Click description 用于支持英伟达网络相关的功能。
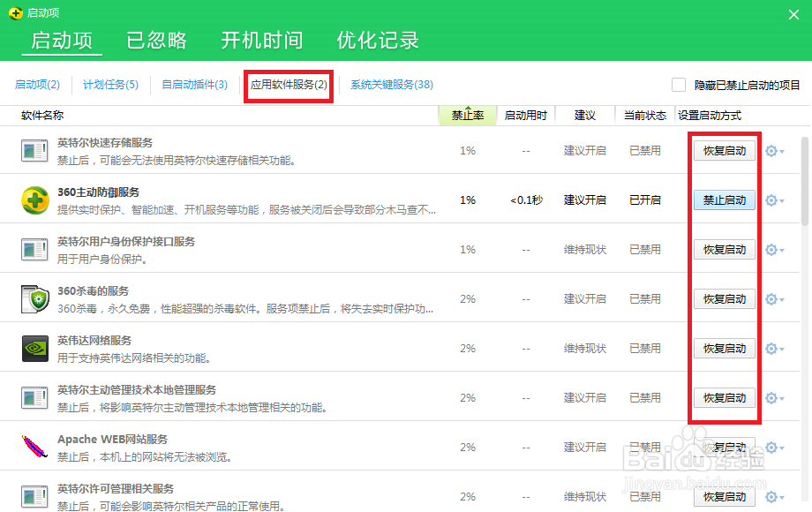Viewport: 812px width, 512px height. [133, 358]
